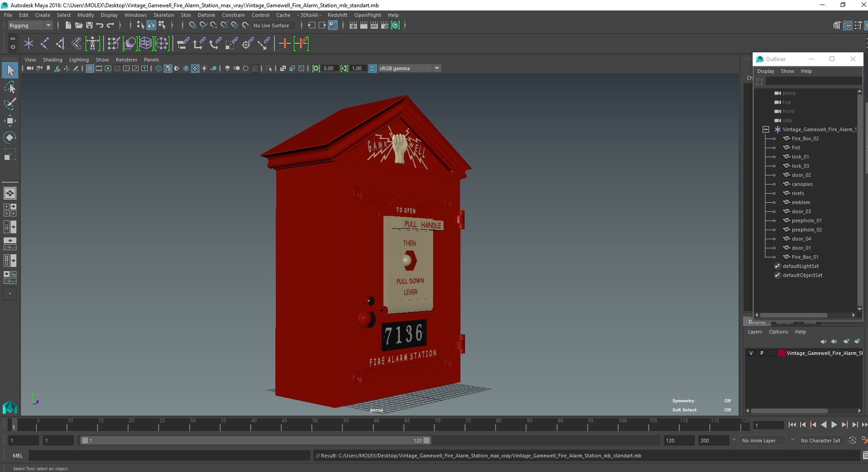Image resolution: width=868 pixels, height=472 pixels.
Task: Open the Redshift menu
Action: click(337, 15)
